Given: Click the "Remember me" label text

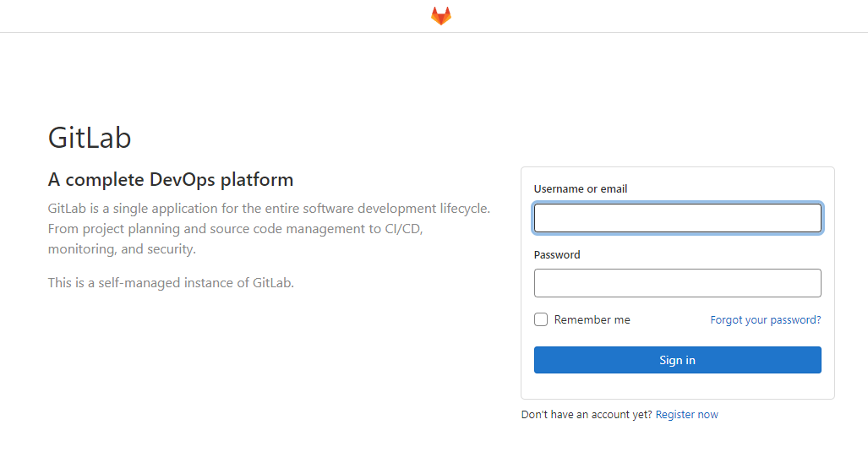Looking at the screenshot, I should coord(592,320).
